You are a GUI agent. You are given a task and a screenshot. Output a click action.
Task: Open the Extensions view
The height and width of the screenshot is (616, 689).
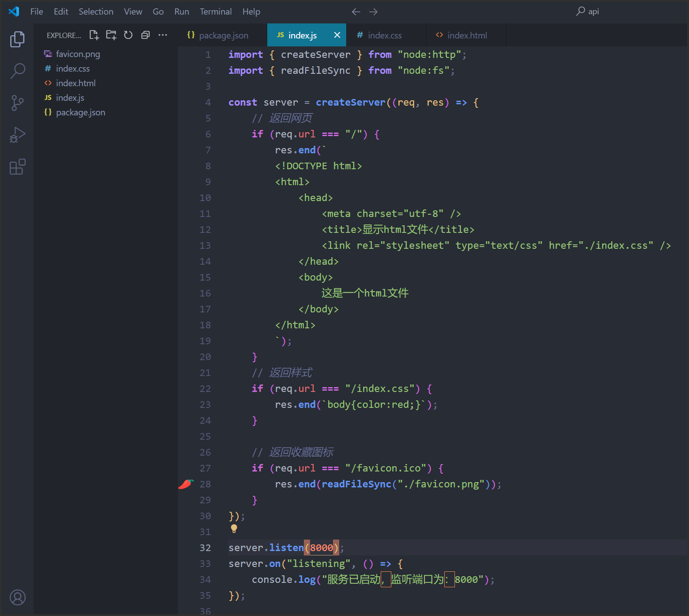(x=17, y=167)
